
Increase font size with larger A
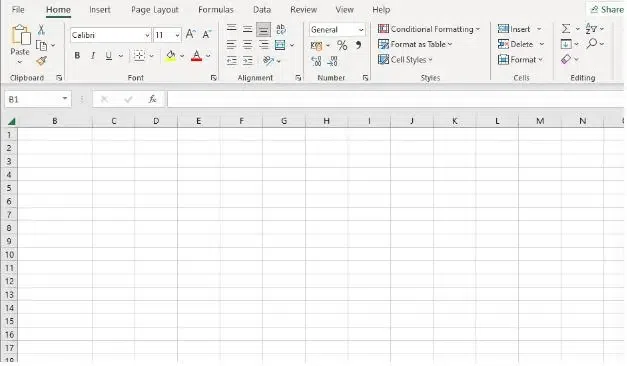pos(191,35)
